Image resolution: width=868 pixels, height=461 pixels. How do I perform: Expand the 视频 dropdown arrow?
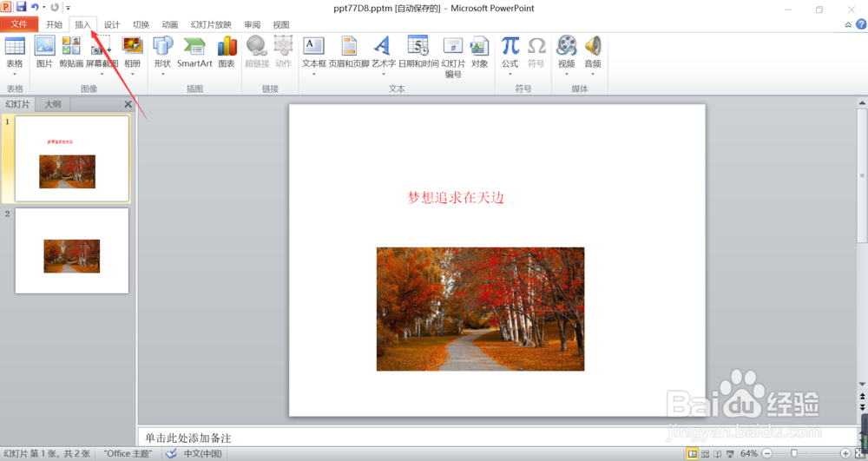click(x=566, y=74)
